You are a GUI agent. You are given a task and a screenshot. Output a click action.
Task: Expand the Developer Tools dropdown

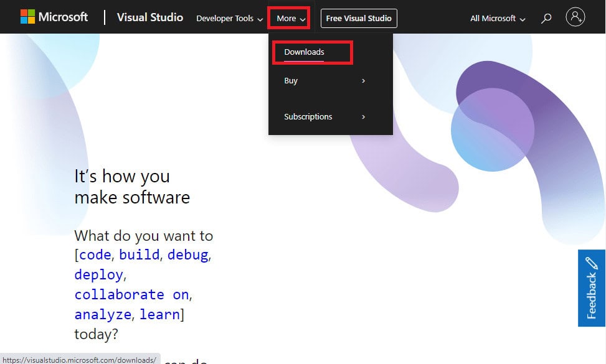(x=230, y=18)
